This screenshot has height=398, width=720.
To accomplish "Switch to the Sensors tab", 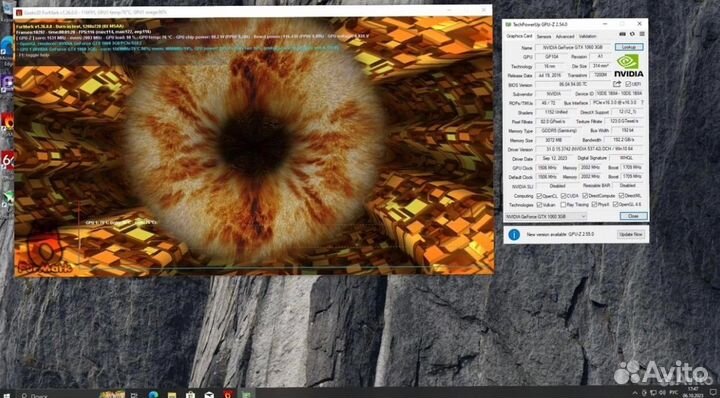I will coord(544,36).
